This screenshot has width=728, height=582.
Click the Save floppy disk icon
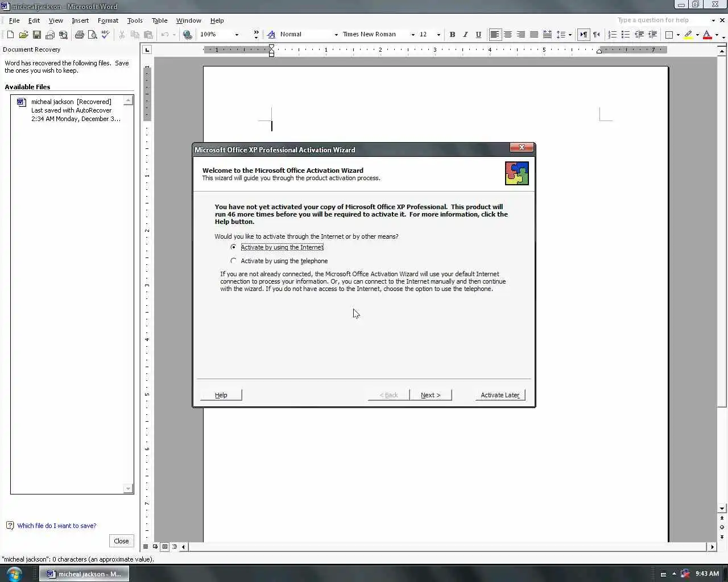tap(36, 35)
